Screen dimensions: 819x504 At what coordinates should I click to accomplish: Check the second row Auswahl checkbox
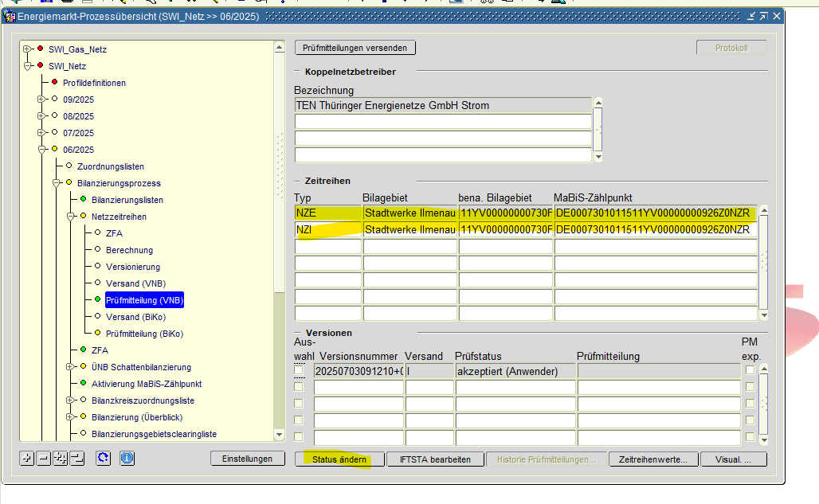pos(300,387)
